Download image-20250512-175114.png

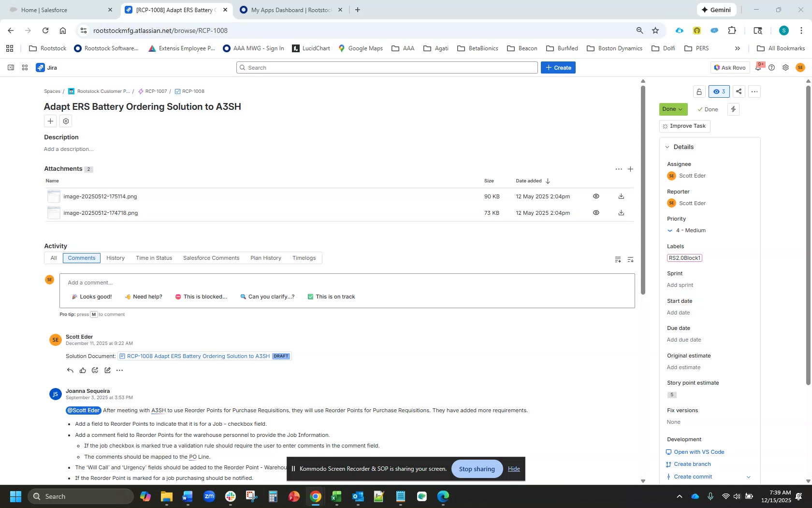click(621, 196)
